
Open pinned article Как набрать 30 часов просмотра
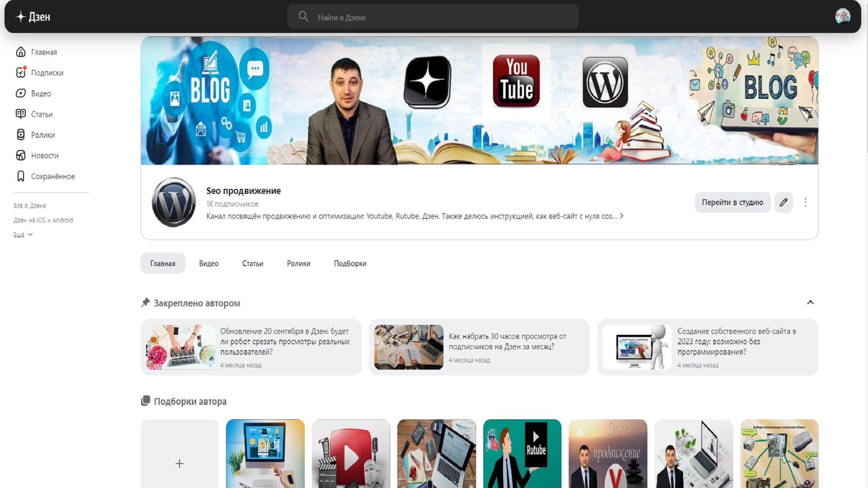click(479, 347)
